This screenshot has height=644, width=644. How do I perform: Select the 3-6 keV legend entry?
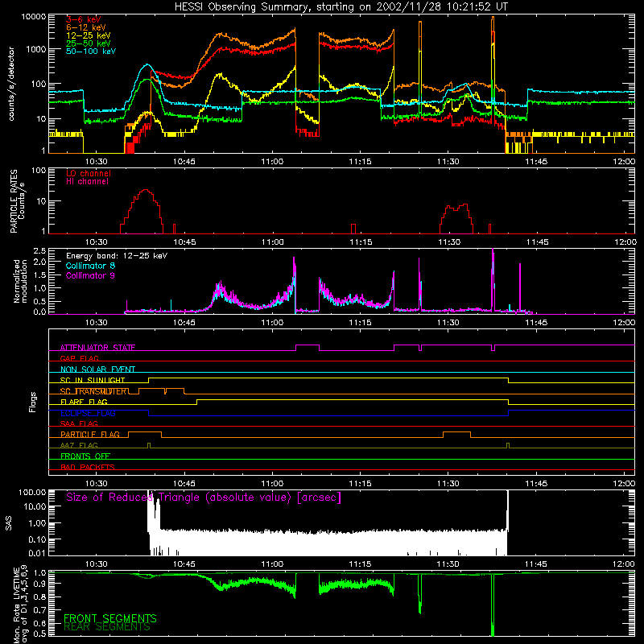point(84,19)
